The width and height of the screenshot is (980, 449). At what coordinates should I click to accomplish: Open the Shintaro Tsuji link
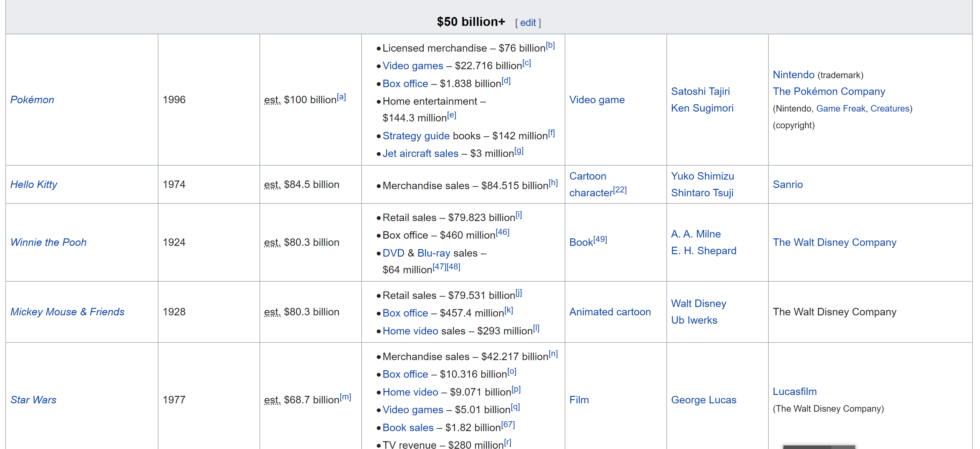(x=702, y=193)
